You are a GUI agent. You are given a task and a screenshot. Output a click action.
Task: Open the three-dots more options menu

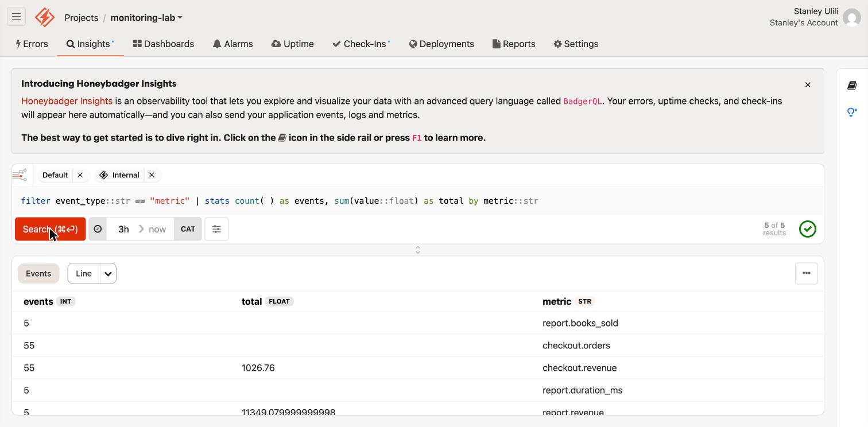click(807, 273)
